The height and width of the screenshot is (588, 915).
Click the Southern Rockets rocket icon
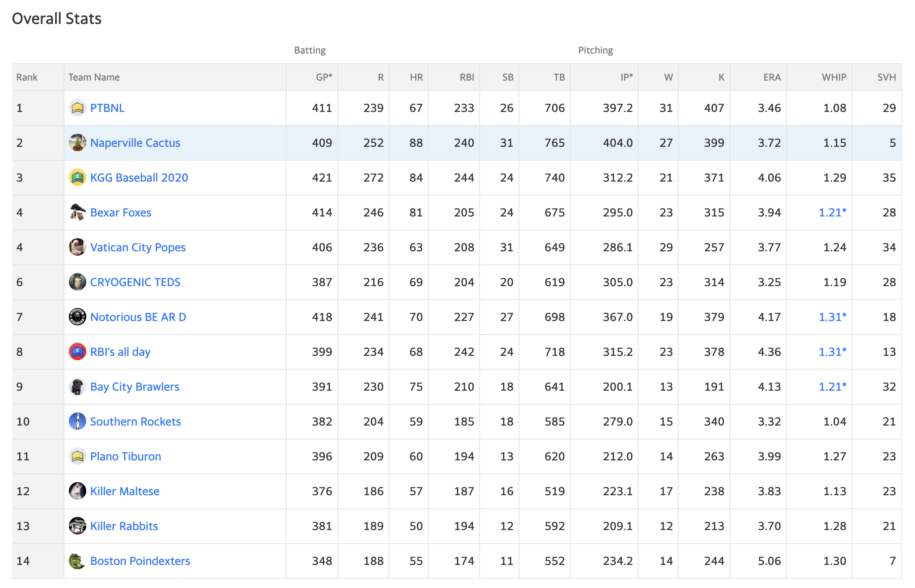[x=78, y=421]
